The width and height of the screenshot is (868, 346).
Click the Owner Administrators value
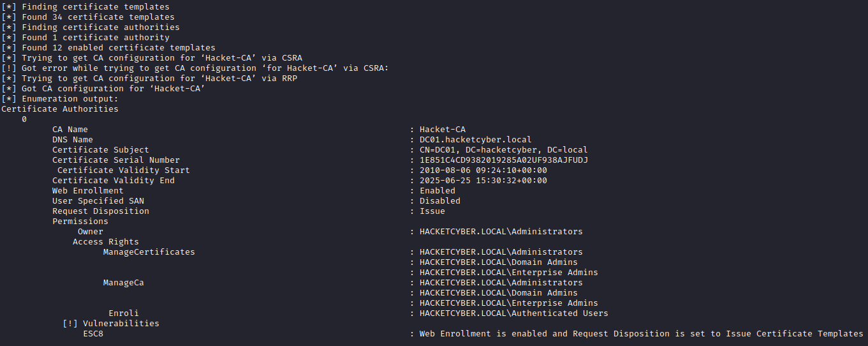click(501, 232)
